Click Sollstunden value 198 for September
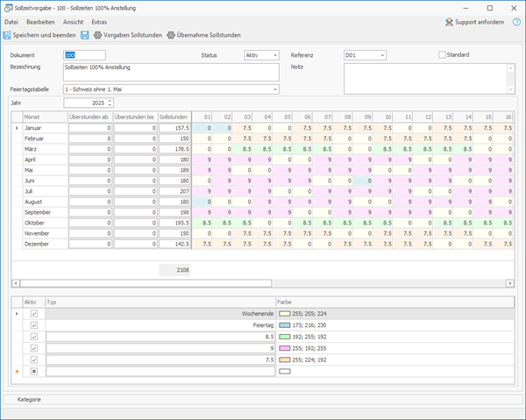 click(174, 212)
